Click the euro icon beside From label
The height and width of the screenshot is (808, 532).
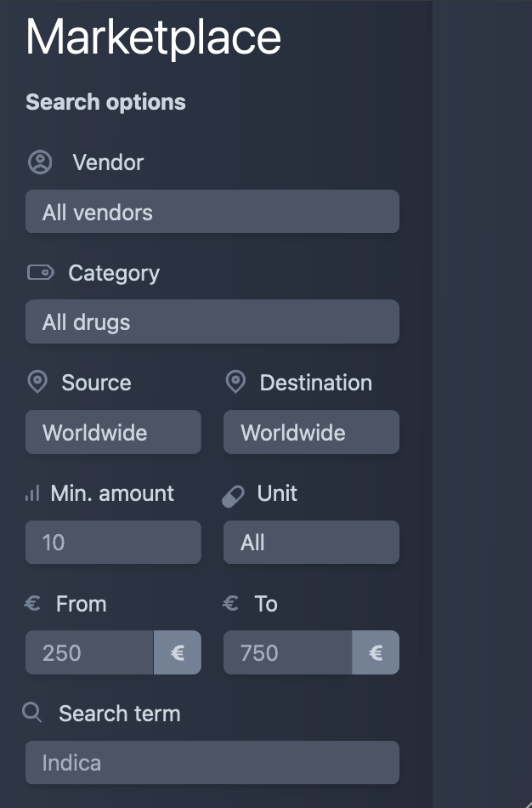click(x=32, y=603)
